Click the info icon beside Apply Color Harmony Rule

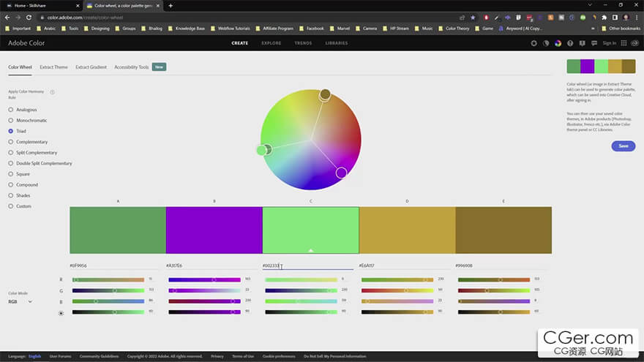pos(52,92)
